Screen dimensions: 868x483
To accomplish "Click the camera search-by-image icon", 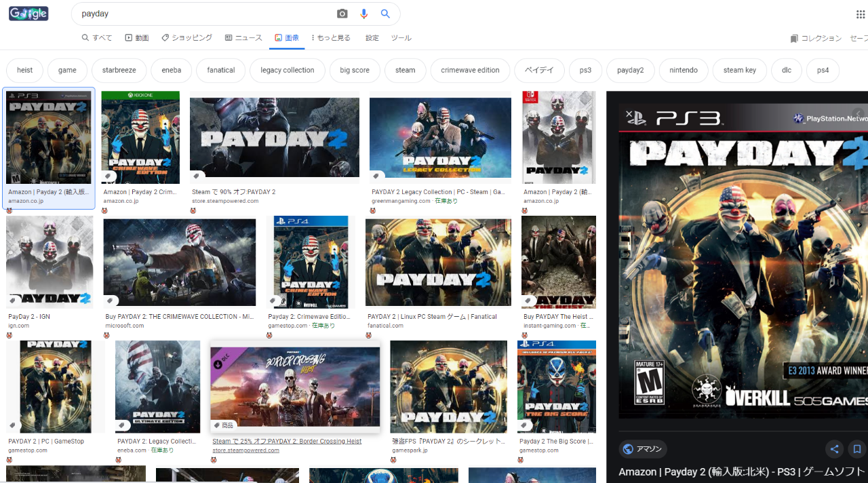I will (342, 14).
